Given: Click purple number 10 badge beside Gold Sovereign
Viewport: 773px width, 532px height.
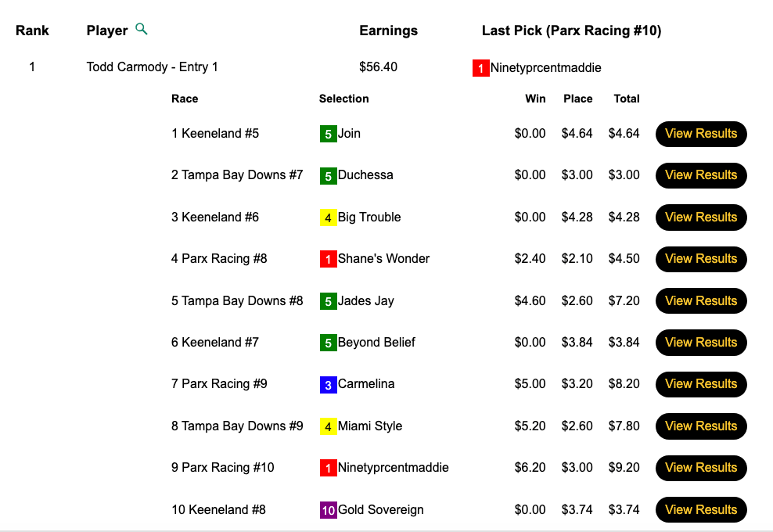Looking at the screenshot, I should point(328,510).
